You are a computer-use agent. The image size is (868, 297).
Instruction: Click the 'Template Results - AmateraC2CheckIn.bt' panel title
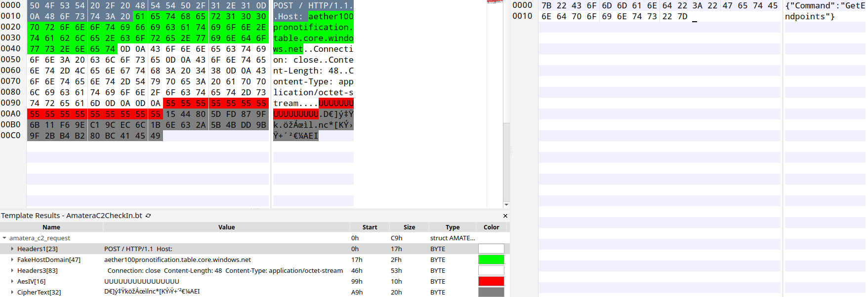pyautogui.click(x=71, y=216)
